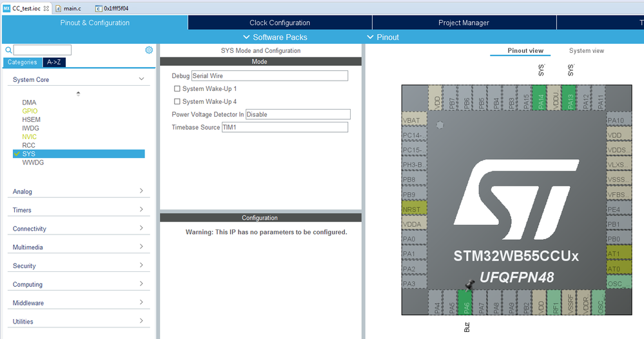Switch to the 0x1fff5f04 editor tab

(x=112, y=8)
